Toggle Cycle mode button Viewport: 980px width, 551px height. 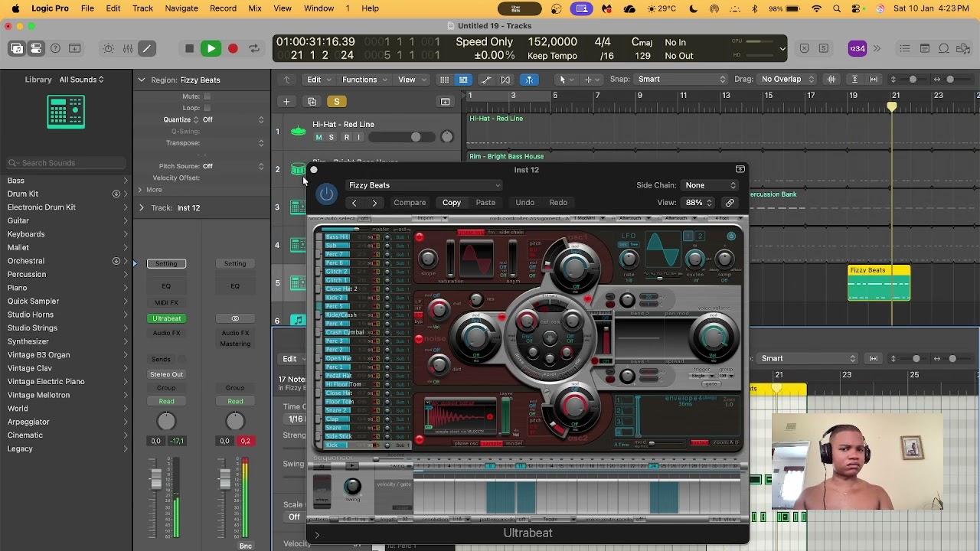254,49
